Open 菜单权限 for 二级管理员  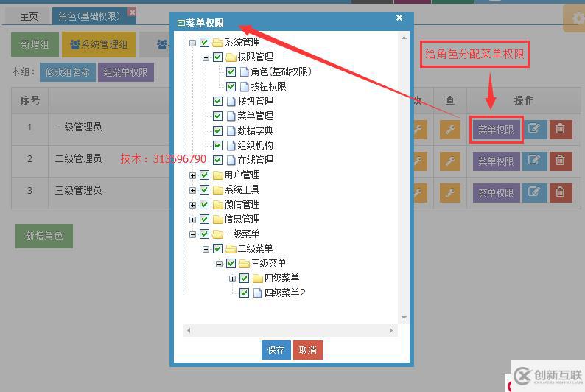496,161
